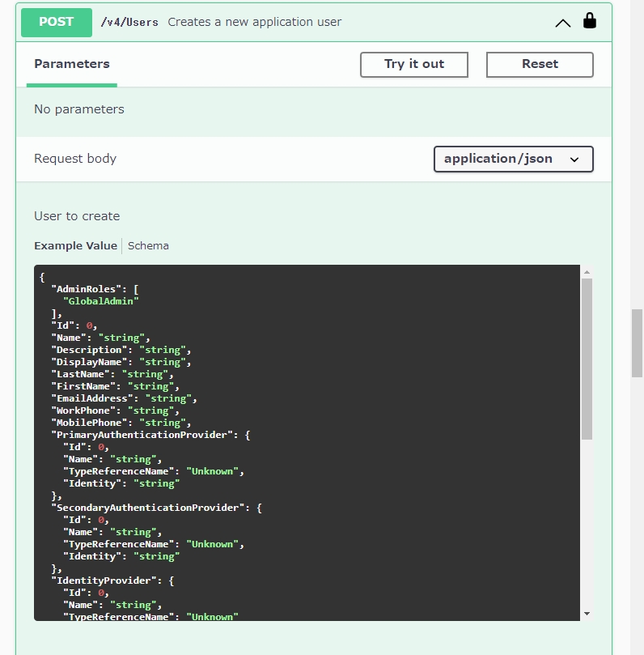644x655 pixels.
Task: Collapse the POST /v4/Users operation chevron
Action: [562, 23]
